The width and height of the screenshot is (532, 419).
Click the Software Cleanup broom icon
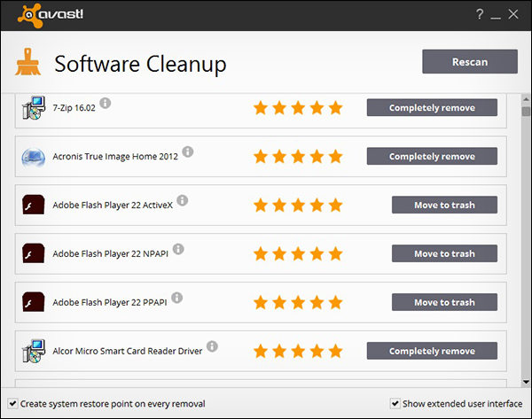(27, 62)
